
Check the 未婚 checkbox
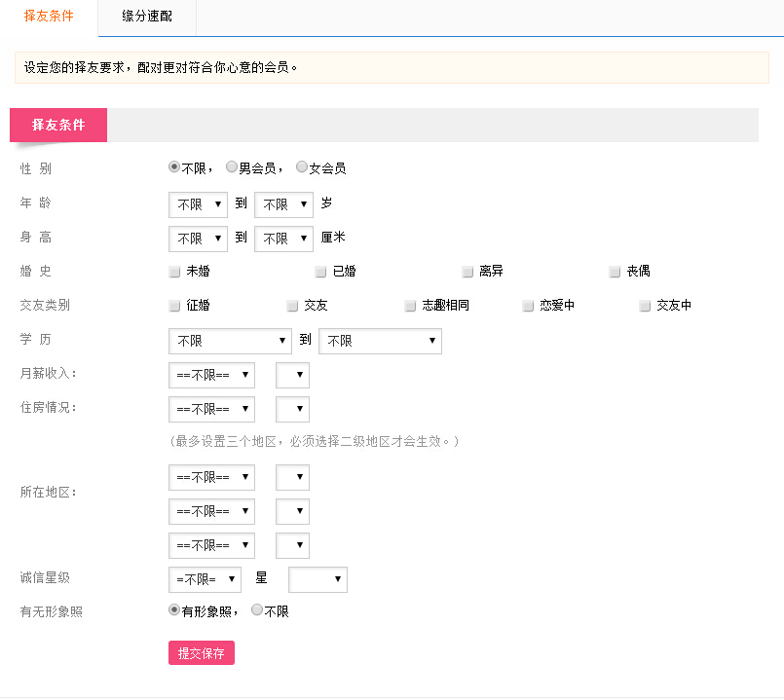click(x=174, y=272)
